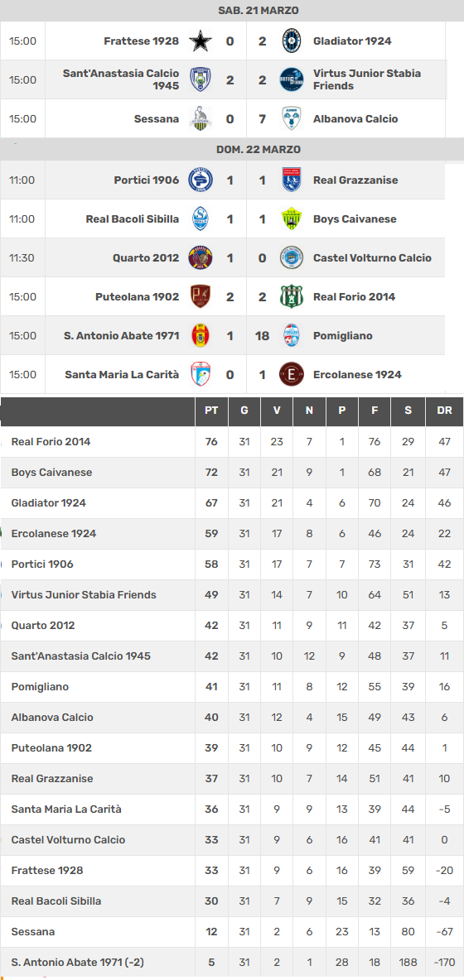Click the Frattese 1928 black star crest
This screenshot has width=464, height=980.
tap(201, 41)
